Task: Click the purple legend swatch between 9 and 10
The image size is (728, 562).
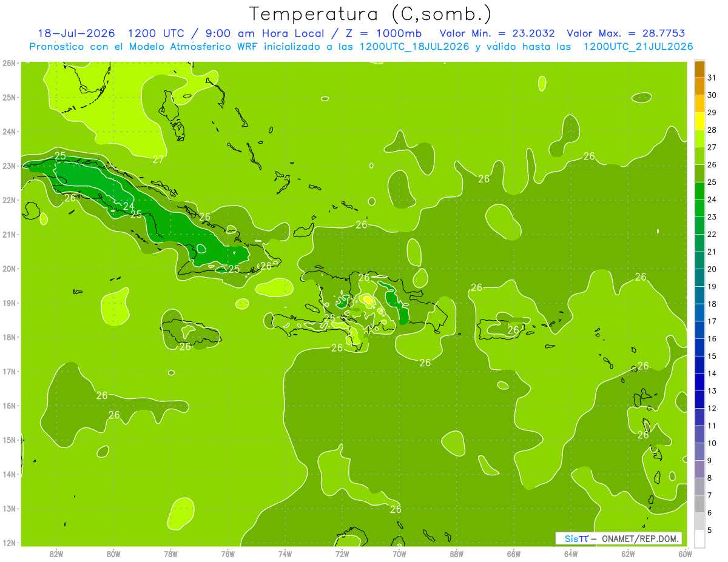Action: pyautogui.click(x=699, y=452)
